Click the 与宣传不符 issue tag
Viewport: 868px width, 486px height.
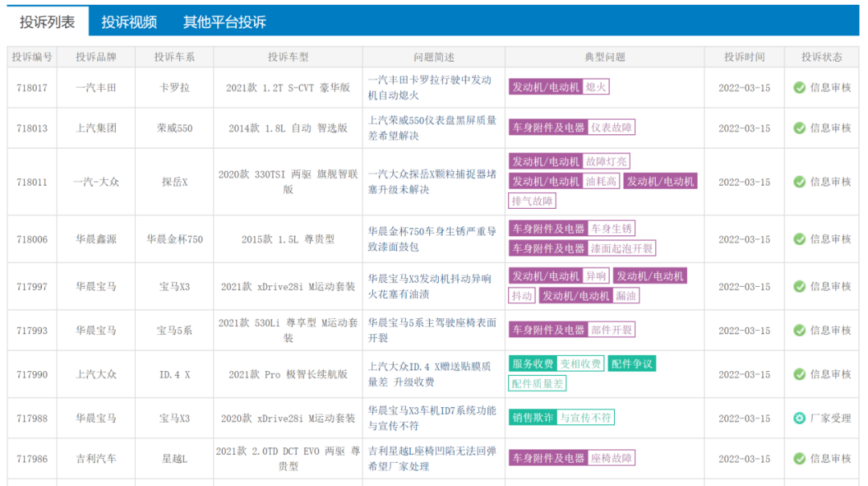point(585,418)
